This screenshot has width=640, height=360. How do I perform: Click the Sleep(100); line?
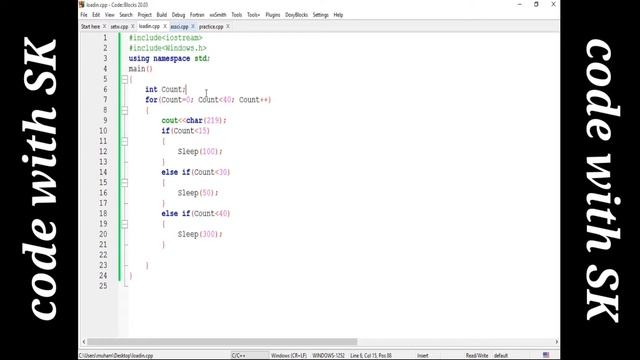click(200, 152)
